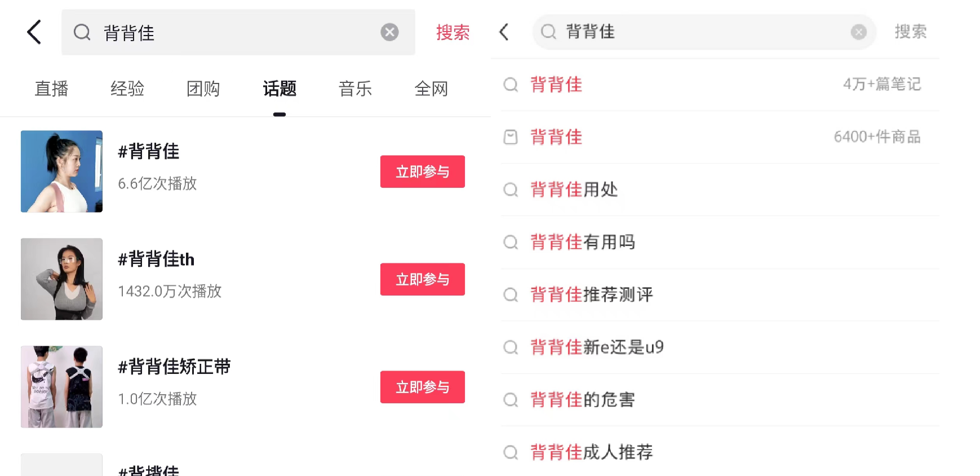Click 立即参与 for #背背佳 topic
This screenshot has width=980, height=476.
pyautogui.click(x=422, y=171)
